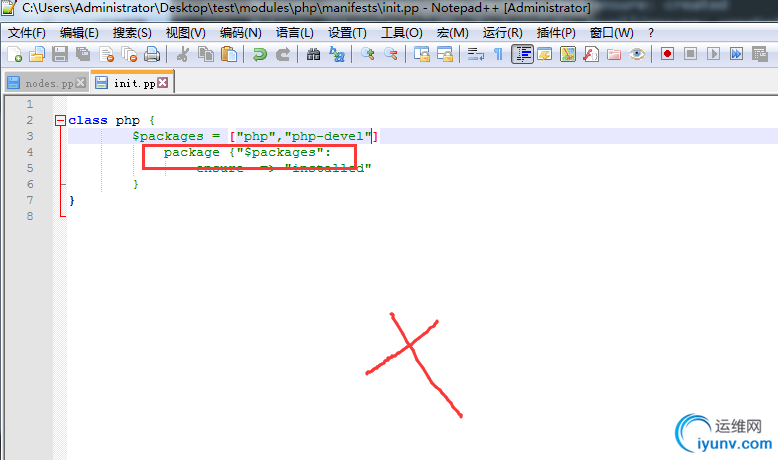Open the user-defined language dialog icon
The image size is (778, 460).
click(545, 54)
